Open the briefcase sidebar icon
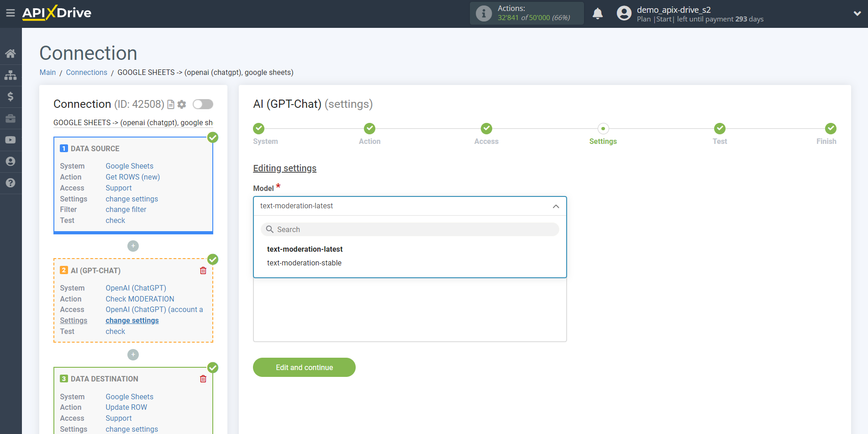 [11, 118]
